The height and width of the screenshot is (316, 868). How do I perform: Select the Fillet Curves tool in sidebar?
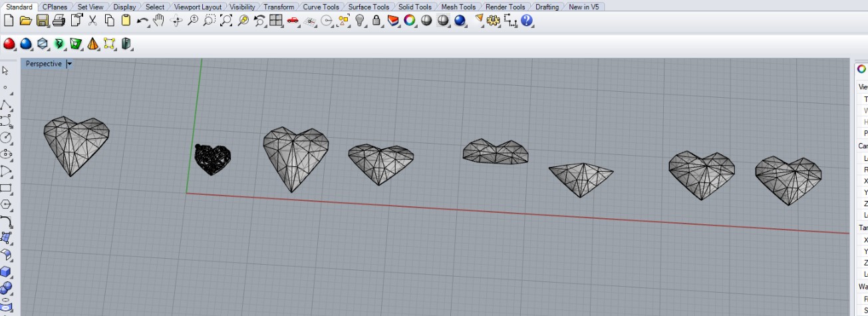point(6,221)
